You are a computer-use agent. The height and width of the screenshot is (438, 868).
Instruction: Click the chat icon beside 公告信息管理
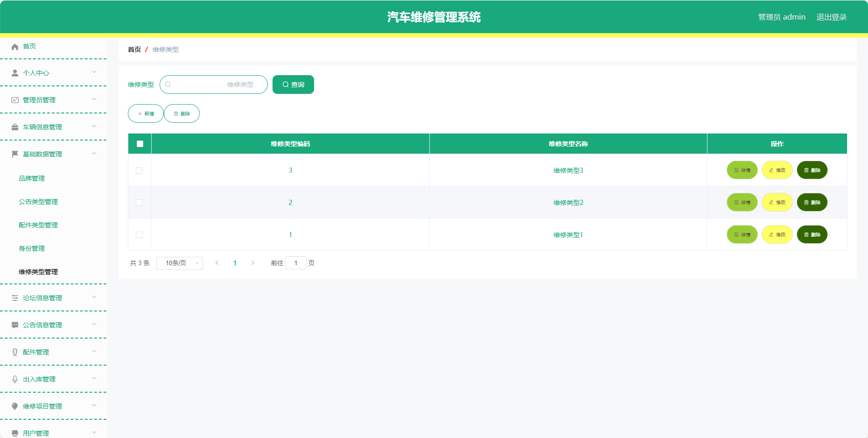point(15,325)
